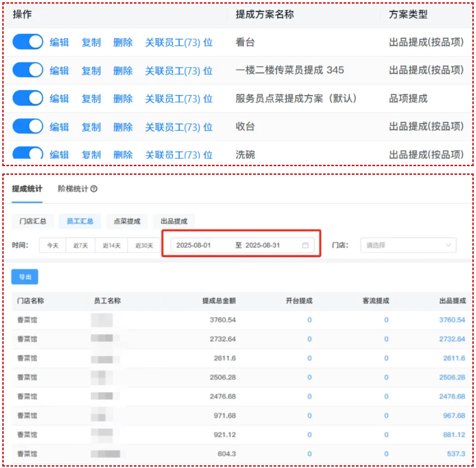Select the 门店汇总 view
Viewport: 476px width, 468px height.
33,221
